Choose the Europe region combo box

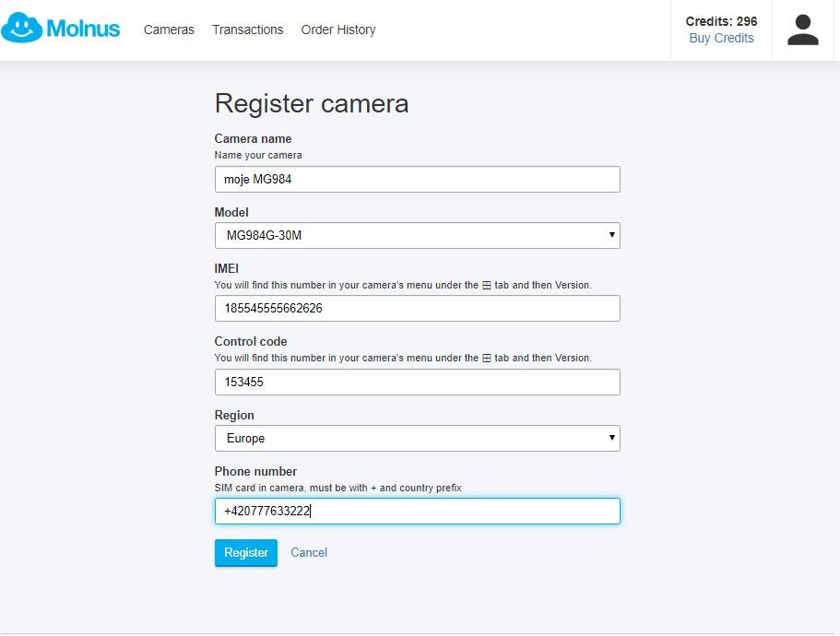pyautogui.click(x=418, y=439)
